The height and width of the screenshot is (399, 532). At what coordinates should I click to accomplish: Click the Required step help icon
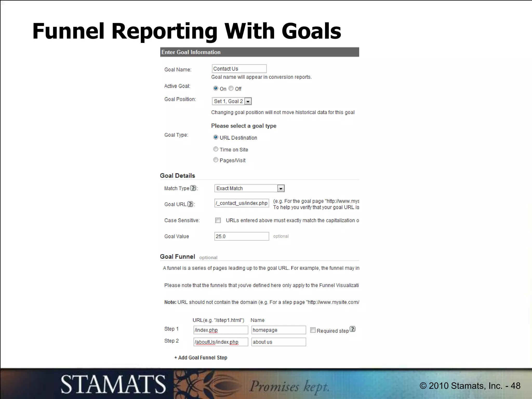click(352, 329)
